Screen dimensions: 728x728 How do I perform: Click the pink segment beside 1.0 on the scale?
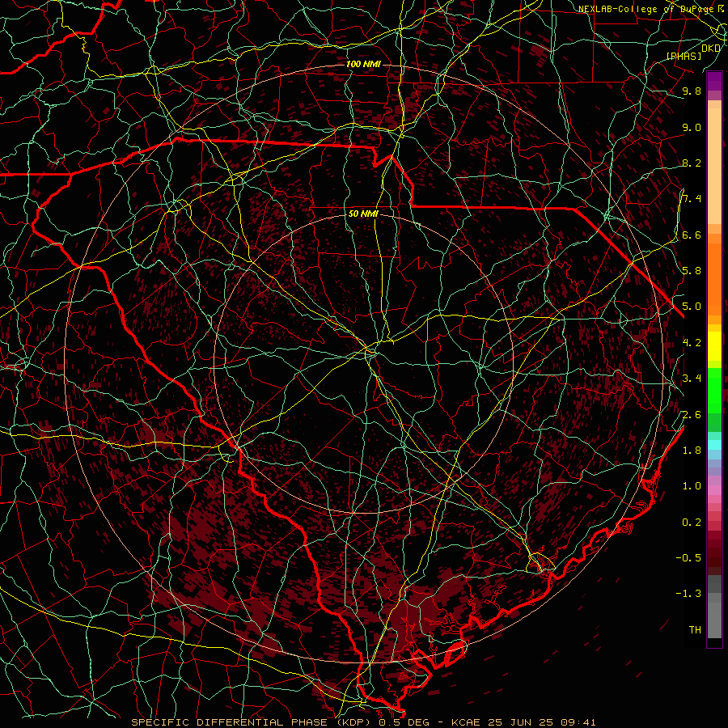[x=714, y=490]
